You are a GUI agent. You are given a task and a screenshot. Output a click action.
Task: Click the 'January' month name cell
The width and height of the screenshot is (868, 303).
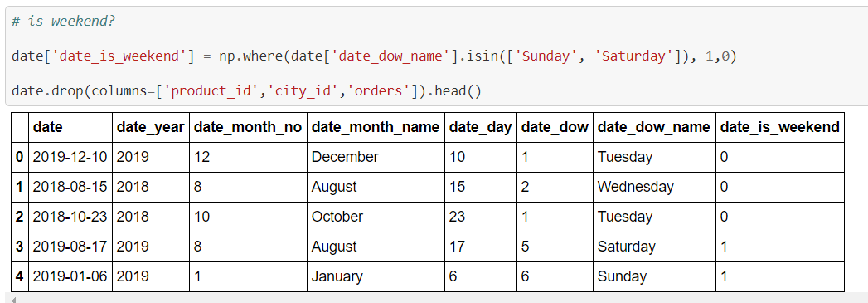(x=376, y=276)
